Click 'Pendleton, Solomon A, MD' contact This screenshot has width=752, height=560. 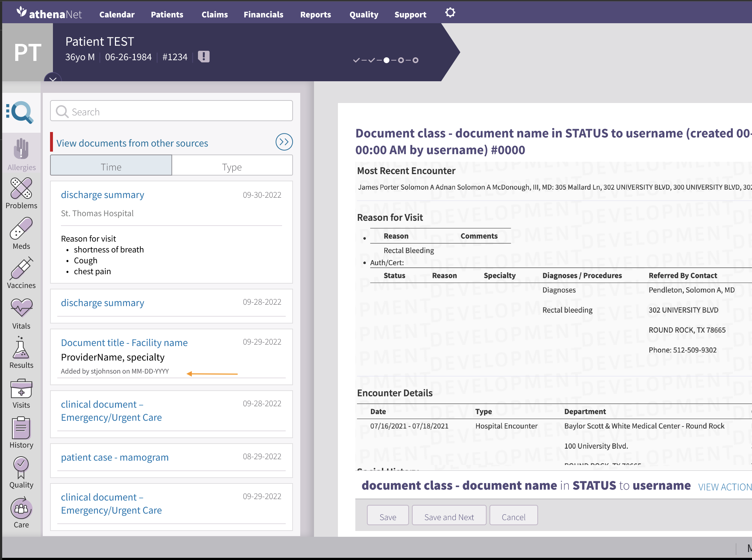coord(692,290)
